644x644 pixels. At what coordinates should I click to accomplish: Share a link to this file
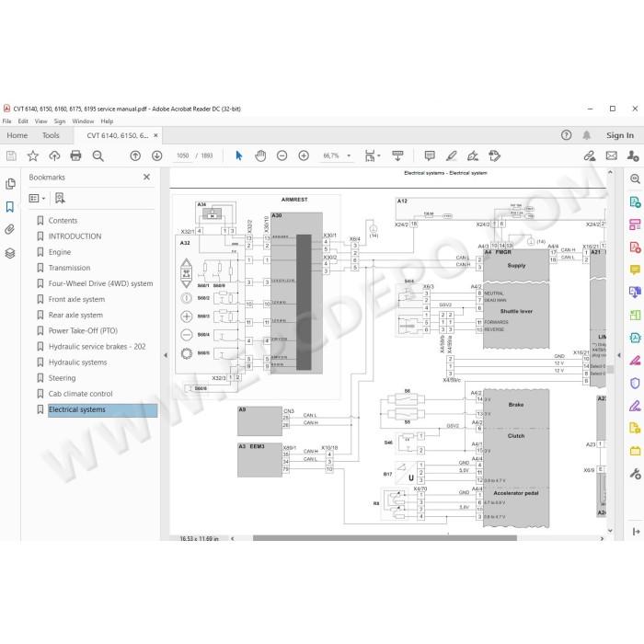(x=590, y=156)
